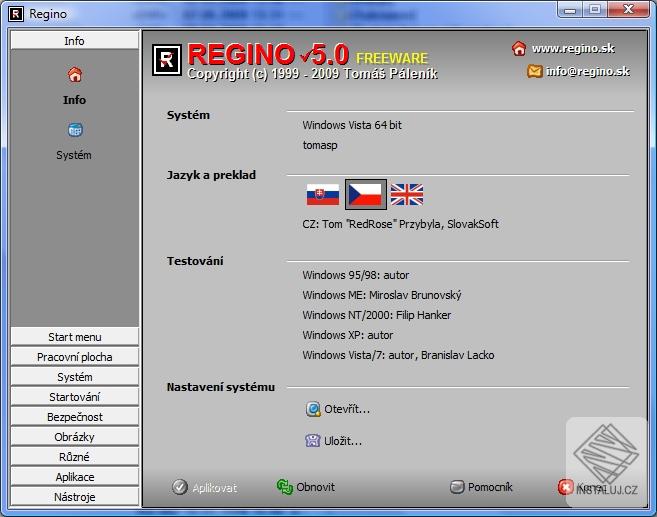657x517 pixels.
Task: Click the Otevřít... text link
Action: [347, 409]
